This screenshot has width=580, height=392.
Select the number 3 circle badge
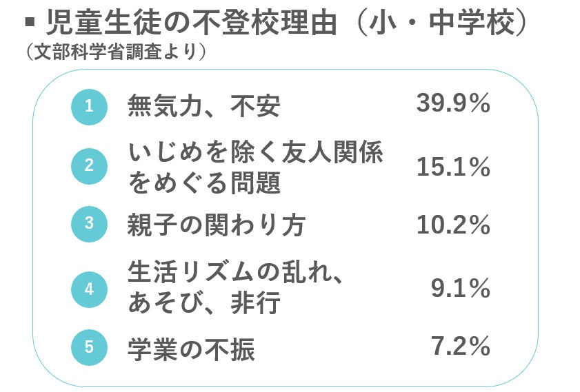click(x=89, y=225)
